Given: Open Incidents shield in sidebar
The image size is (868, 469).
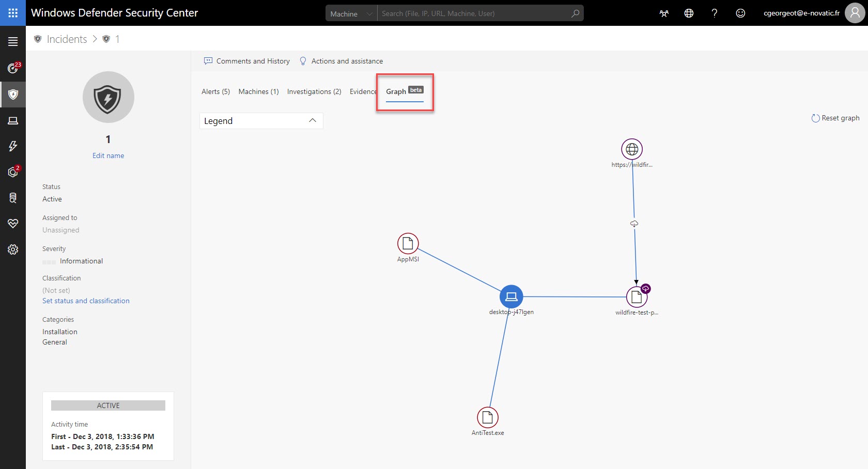Looking at the screenshot, I should (x=13, y=95).
